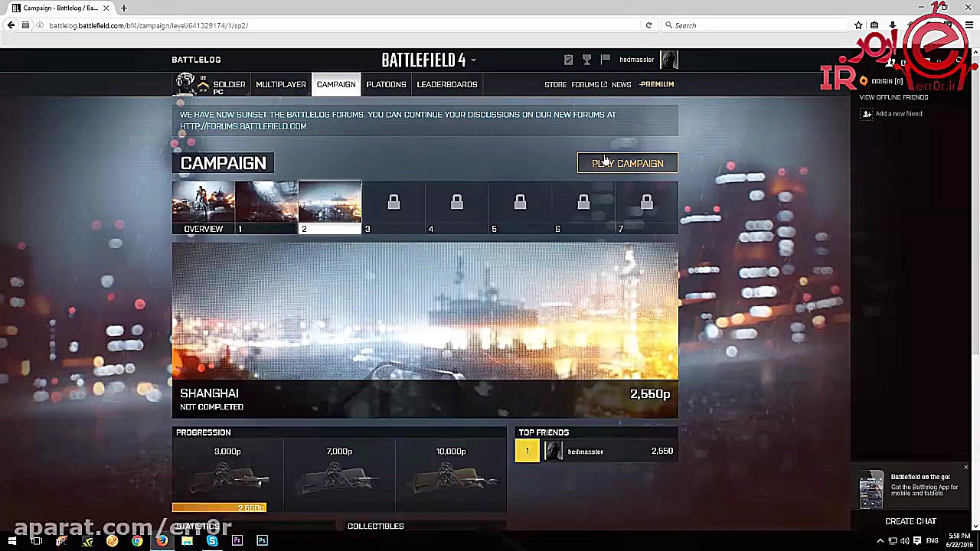
Task: Open the trophy awards icon in header
Action: [586, 60]
